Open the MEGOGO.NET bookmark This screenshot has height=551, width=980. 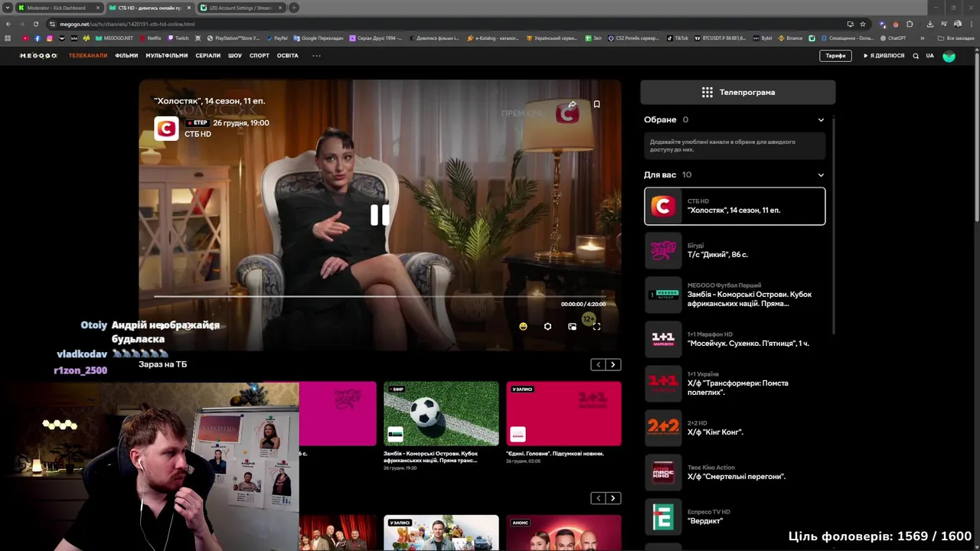(x=114, y=38)
